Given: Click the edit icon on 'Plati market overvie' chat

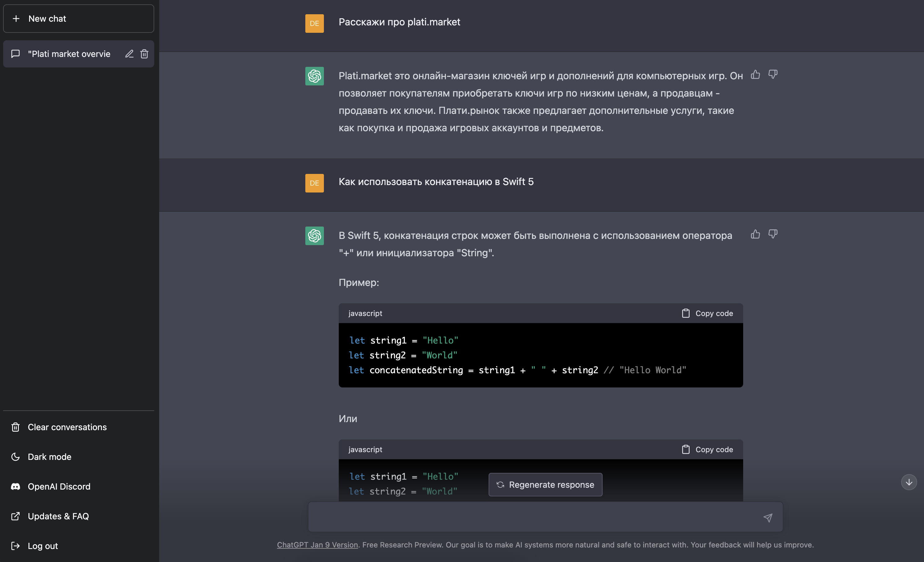Looking at the screenshot, I should pyautogui.click(x=129, y=54).
